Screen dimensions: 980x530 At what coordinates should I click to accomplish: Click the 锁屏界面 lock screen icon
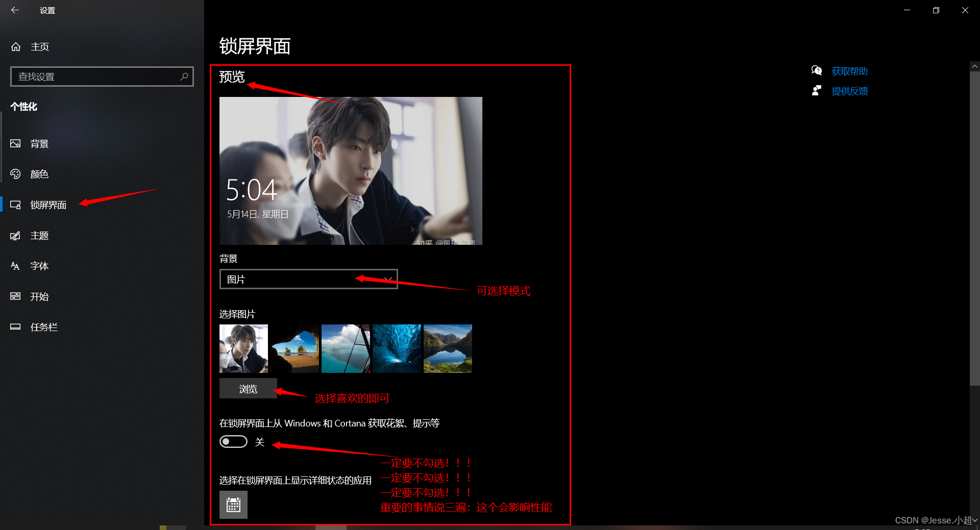click(x=15, y=205)
